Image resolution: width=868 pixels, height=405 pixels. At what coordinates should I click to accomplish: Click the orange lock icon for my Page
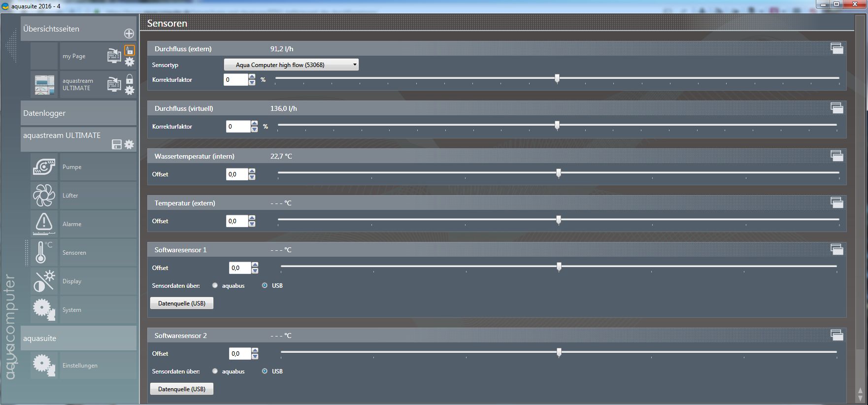tap(129, 50)
